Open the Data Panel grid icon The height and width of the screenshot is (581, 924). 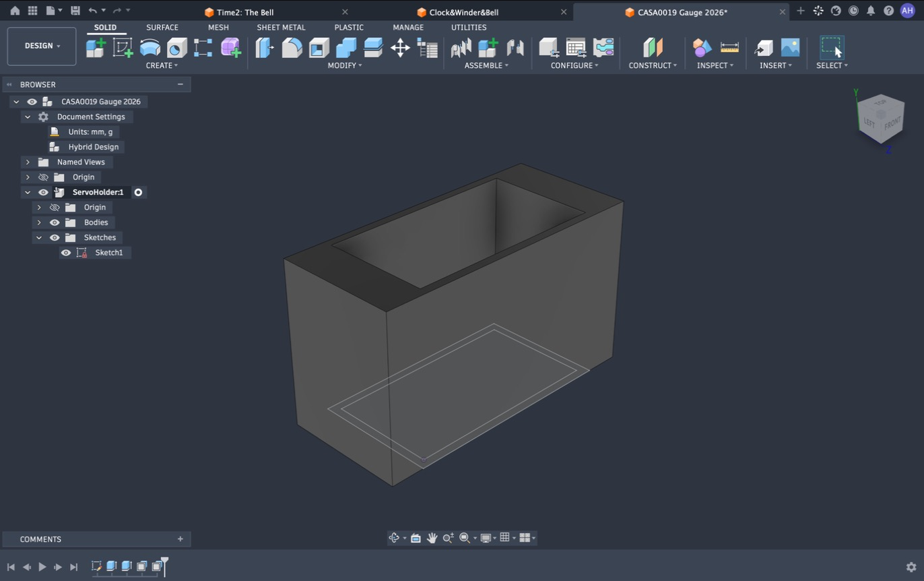tap(32, 11)
